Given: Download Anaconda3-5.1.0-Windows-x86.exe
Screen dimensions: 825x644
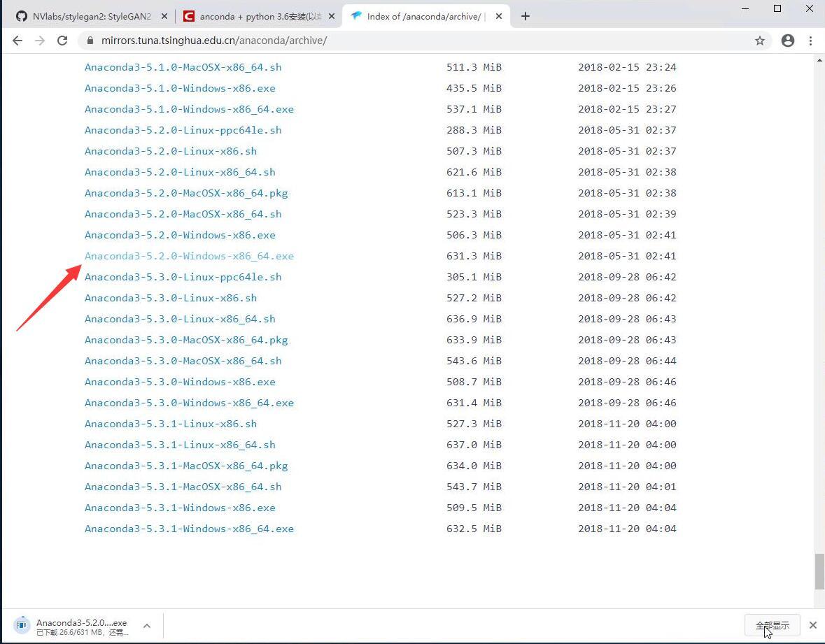Looking at the screenshot, I should pos(180,88).
